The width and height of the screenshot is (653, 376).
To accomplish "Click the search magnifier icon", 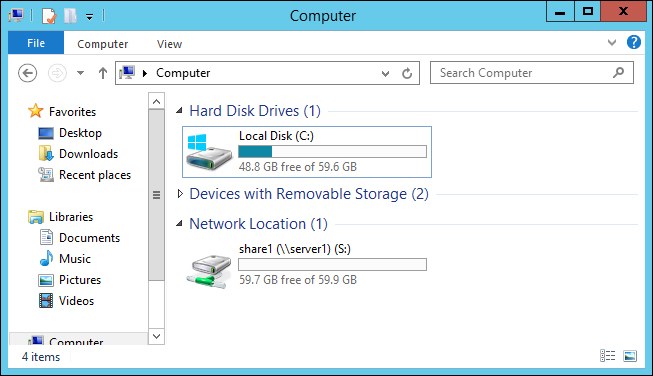I will (x=618, y=72).
